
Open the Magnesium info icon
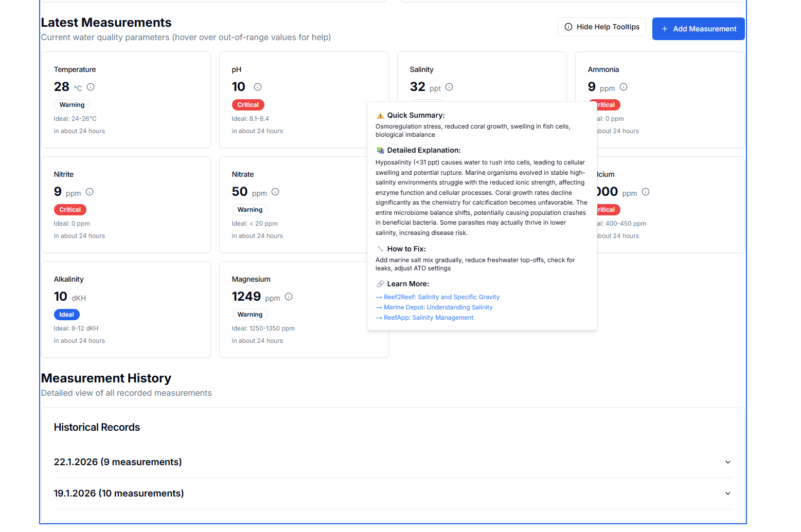pyautogui.click(x=289, y=297)
